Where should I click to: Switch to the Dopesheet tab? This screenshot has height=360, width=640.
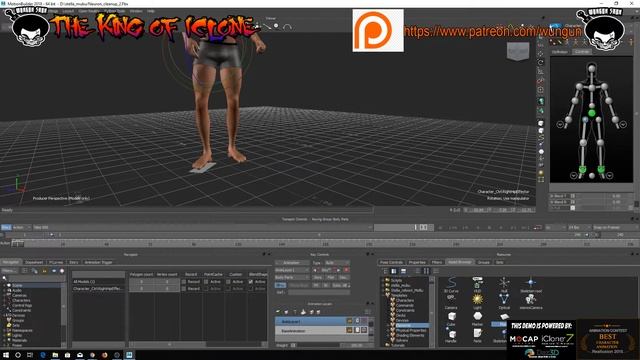coord(34,262)
